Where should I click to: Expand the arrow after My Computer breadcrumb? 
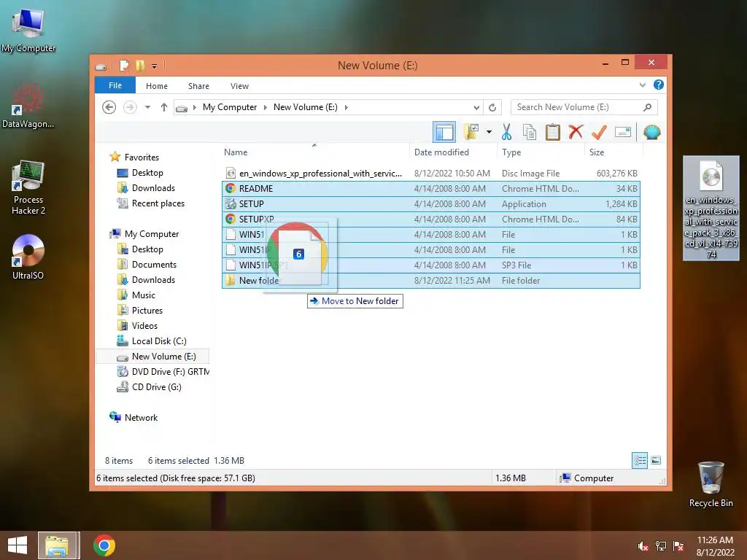(266, 107)
